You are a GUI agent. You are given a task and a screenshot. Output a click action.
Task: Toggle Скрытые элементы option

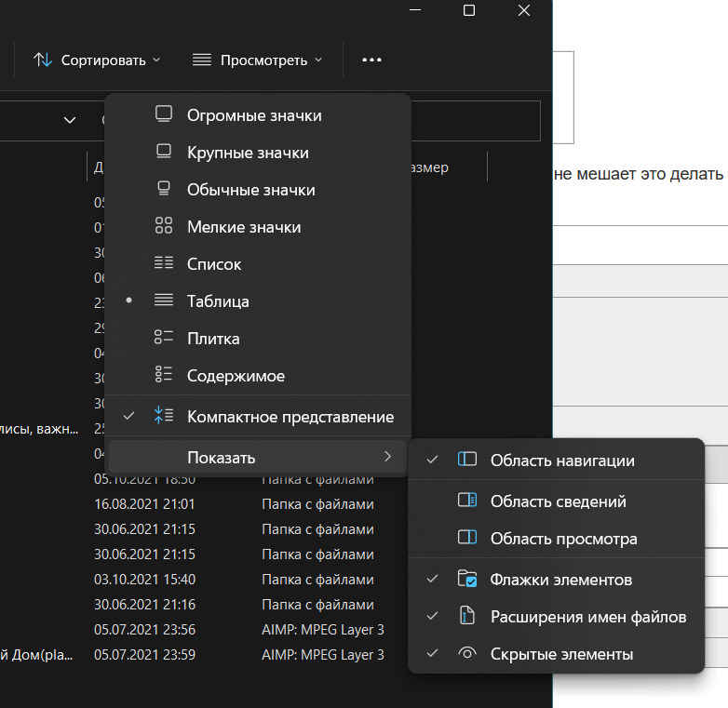(x=556, y=654)
